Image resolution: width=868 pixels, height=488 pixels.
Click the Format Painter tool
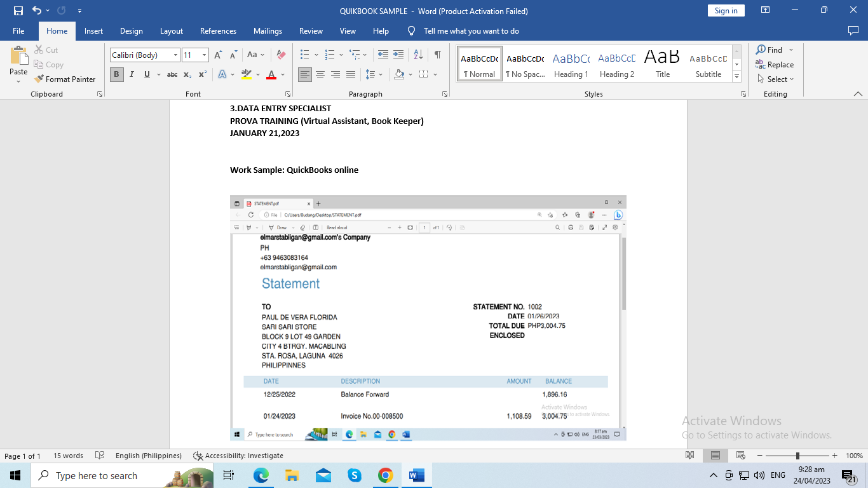pyautogui.click(x=65, y=79)
